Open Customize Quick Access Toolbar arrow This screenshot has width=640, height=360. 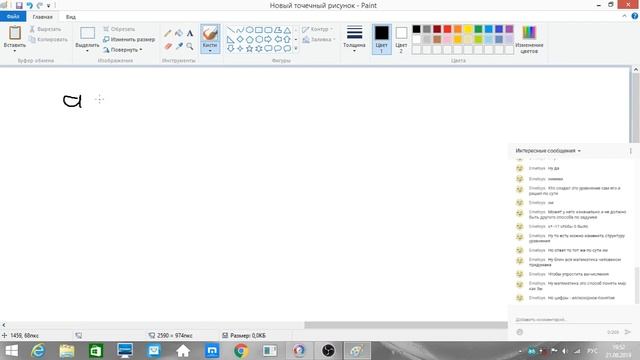click(x=49, y=6)
